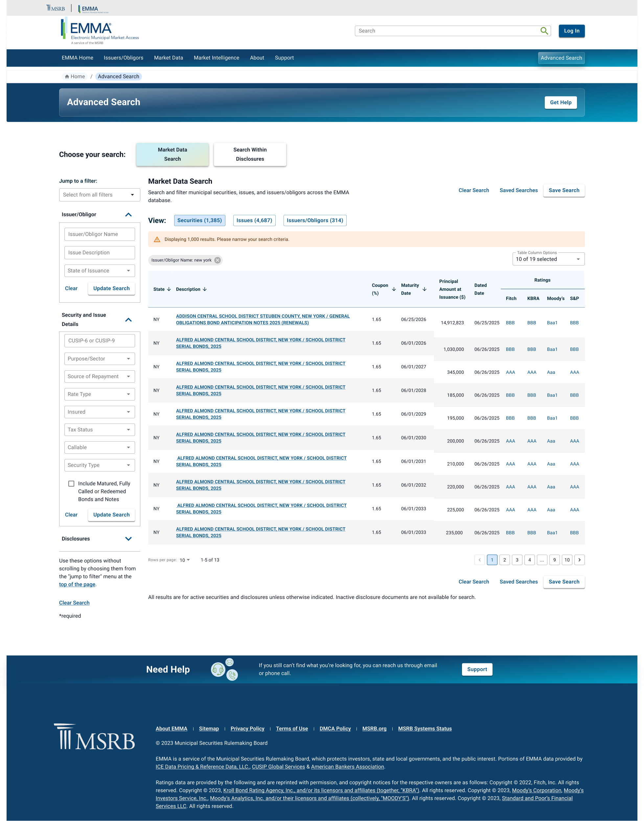
Task: Open Market Data menu in navigation
Action: (169, 58)
